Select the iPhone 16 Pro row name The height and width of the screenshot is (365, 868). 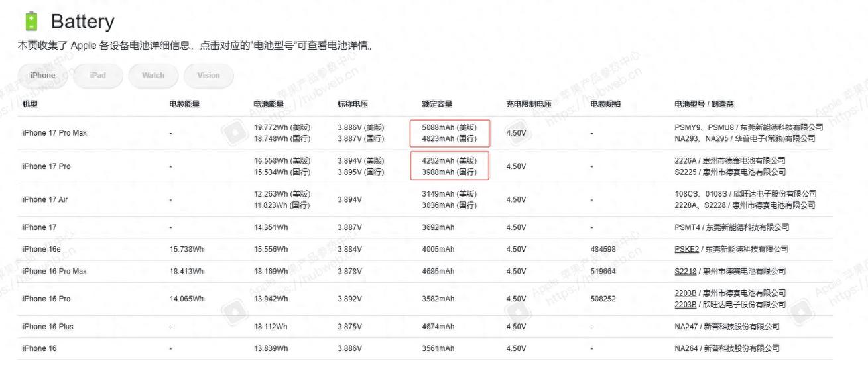click(46, 299)
